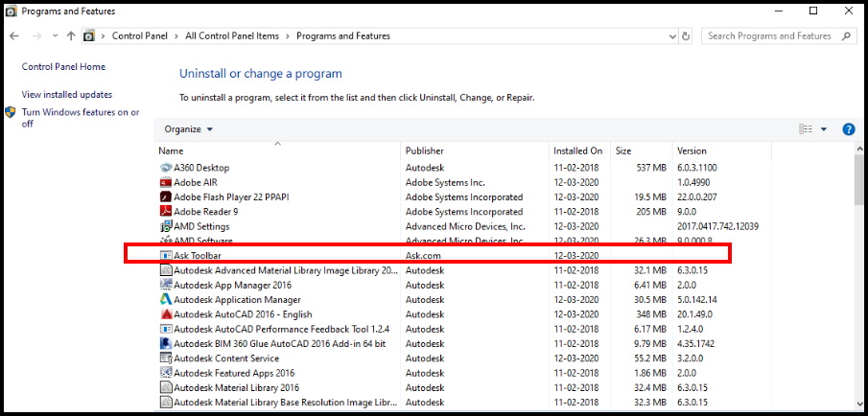Open Turn Windows features on or off

(81, 118)
